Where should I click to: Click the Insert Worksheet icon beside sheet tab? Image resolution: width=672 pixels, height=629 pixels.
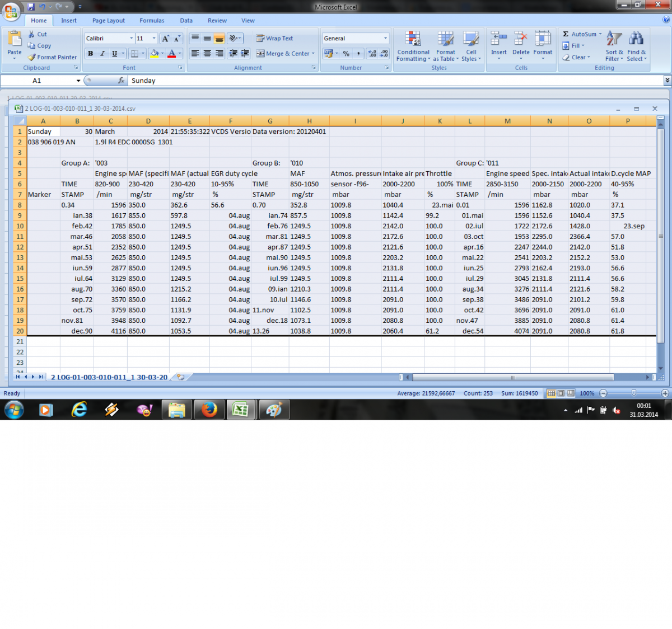coord(180,377)
